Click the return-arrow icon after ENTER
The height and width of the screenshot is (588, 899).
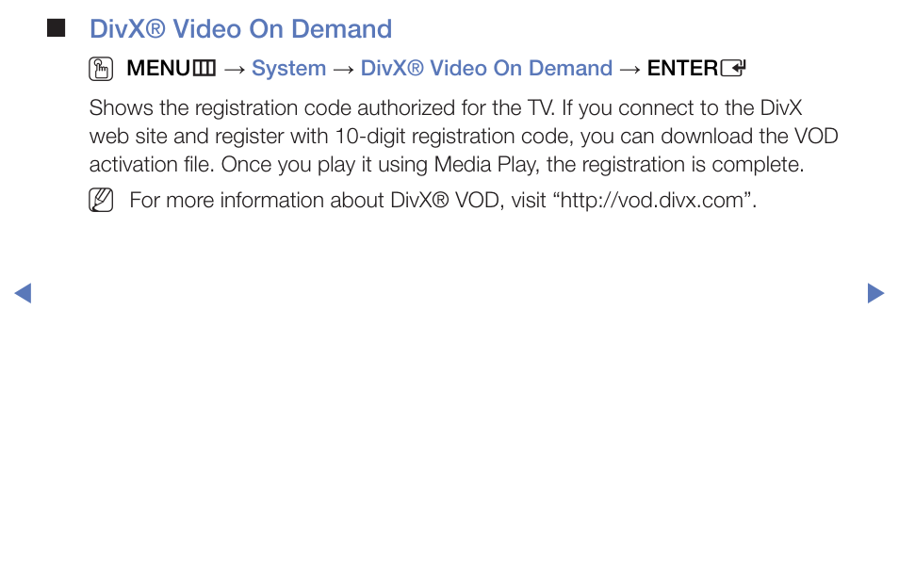pyautogui.click(x=733, y=68)
